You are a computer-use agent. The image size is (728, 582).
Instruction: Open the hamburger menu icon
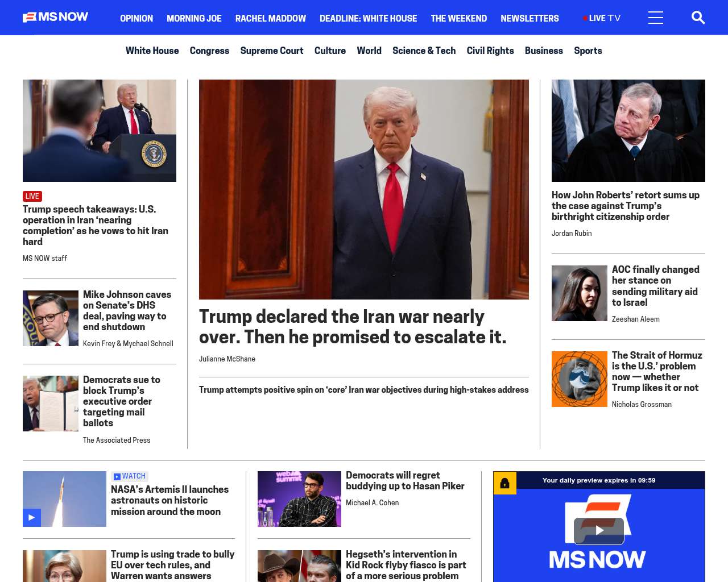(656, 18)
